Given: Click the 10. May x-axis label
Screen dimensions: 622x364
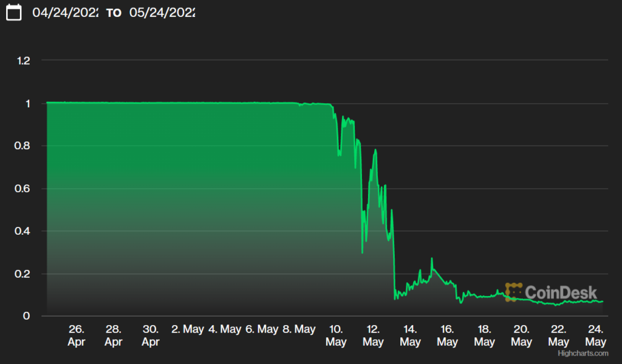Looking at the screenshot, I should (336, 335).
